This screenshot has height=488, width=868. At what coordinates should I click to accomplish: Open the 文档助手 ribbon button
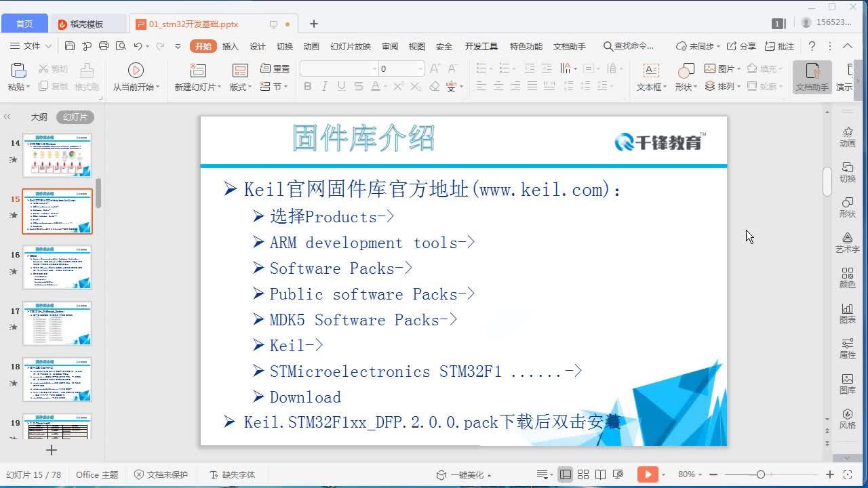click(x=812, y=77)
